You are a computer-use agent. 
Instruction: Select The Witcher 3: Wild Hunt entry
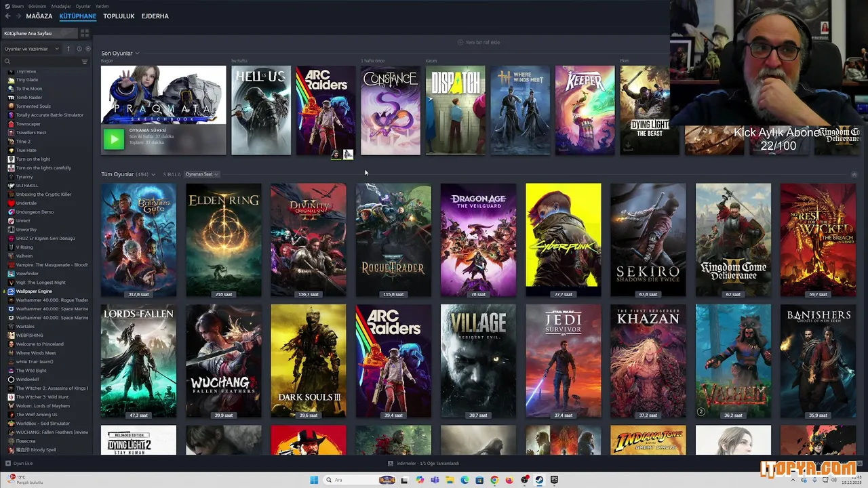42,397
